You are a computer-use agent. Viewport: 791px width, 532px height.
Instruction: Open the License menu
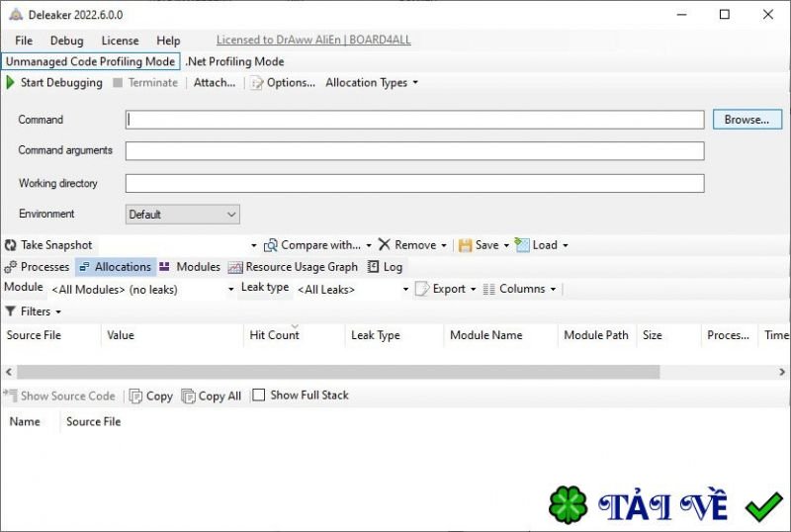point(120,41)
